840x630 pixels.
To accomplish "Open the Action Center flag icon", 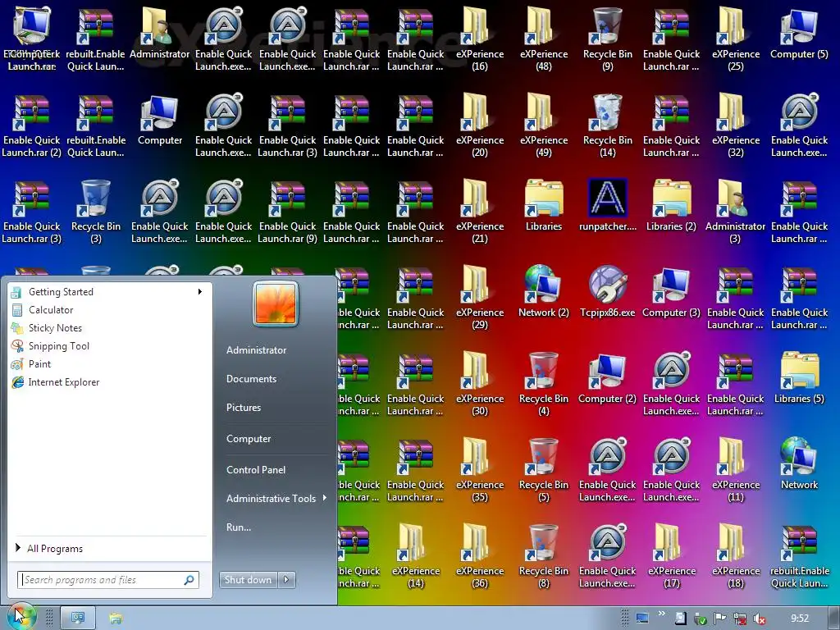I will coord(720,619).
